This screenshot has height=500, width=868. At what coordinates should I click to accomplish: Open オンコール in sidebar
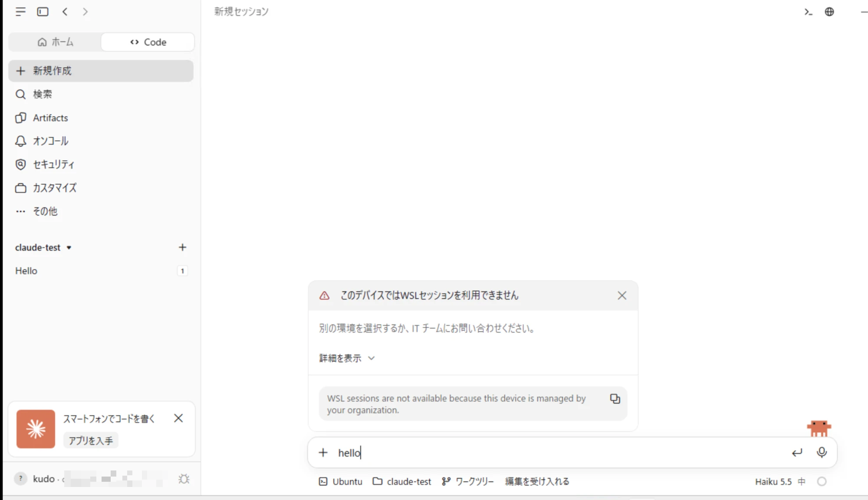[101, 141]
